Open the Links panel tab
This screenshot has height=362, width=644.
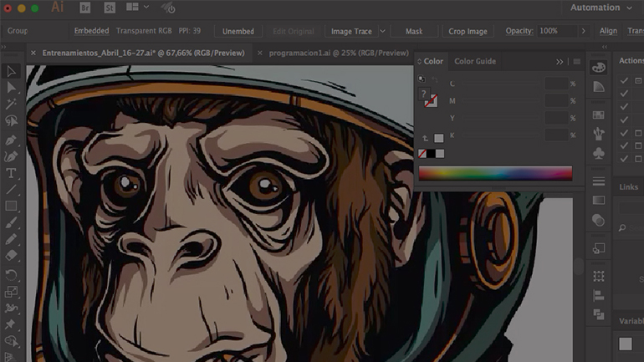tap(628, 186)
